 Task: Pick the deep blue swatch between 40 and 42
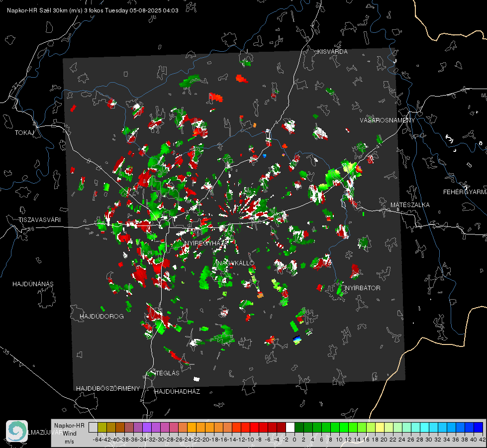click(x=479, y=428)
